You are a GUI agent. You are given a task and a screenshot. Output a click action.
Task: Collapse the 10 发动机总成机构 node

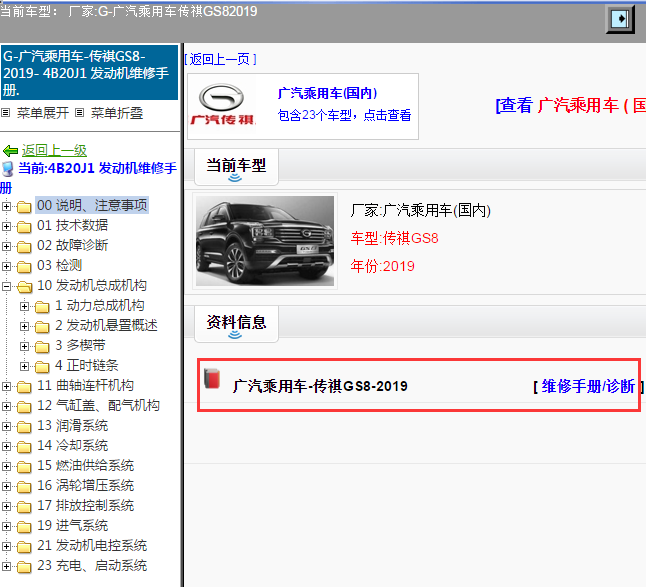click(6, 286)
